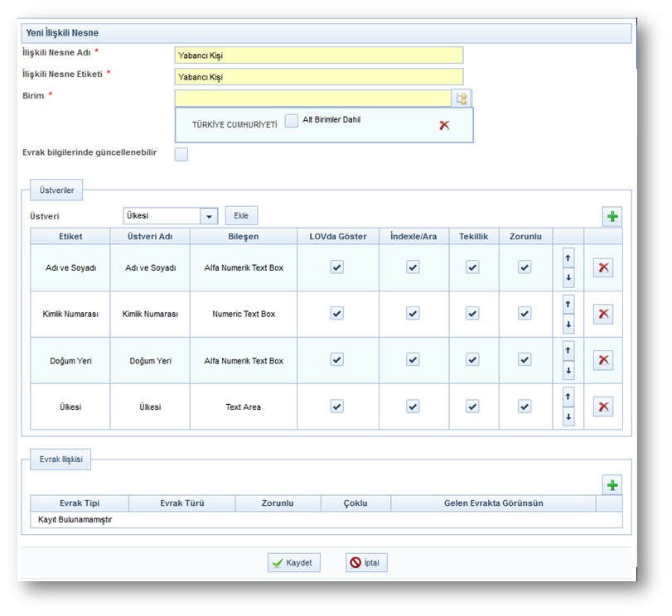Viewport: 672px width, 616px height.
Task: Uncheck Zorunlu for Adı ve Soyadı
Action: (x=525, y=267)
